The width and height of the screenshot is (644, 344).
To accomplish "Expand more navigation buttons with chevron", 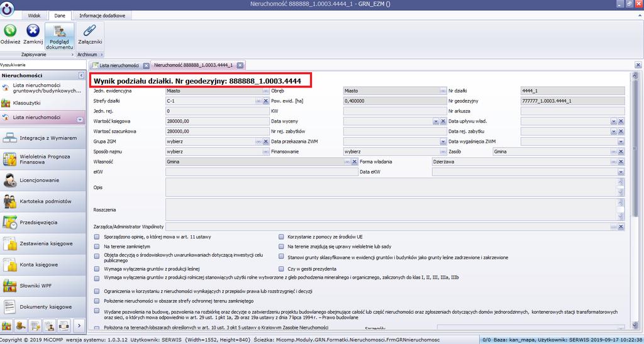I will pyautogui.click(x=79, y=326).
